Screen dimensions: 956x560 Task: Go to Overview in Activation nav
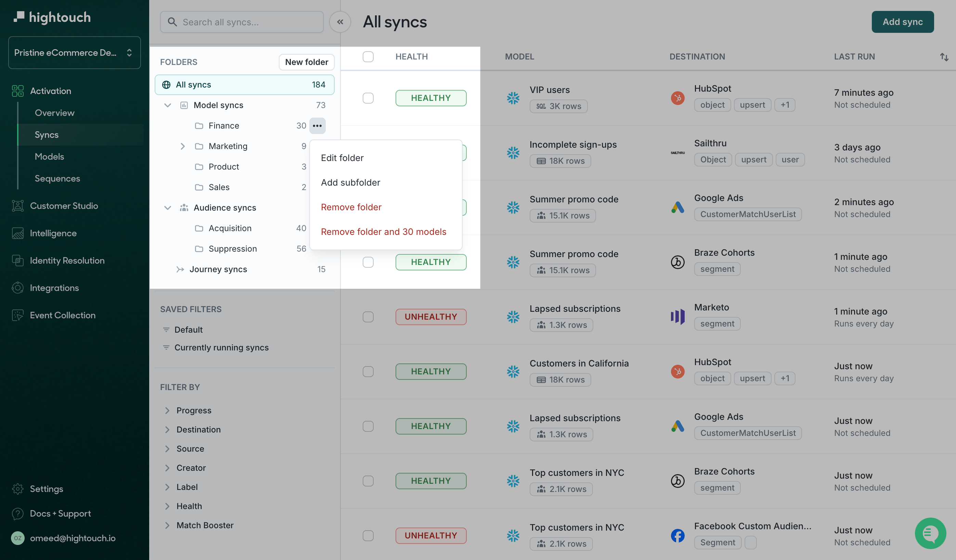pos(55,113)
